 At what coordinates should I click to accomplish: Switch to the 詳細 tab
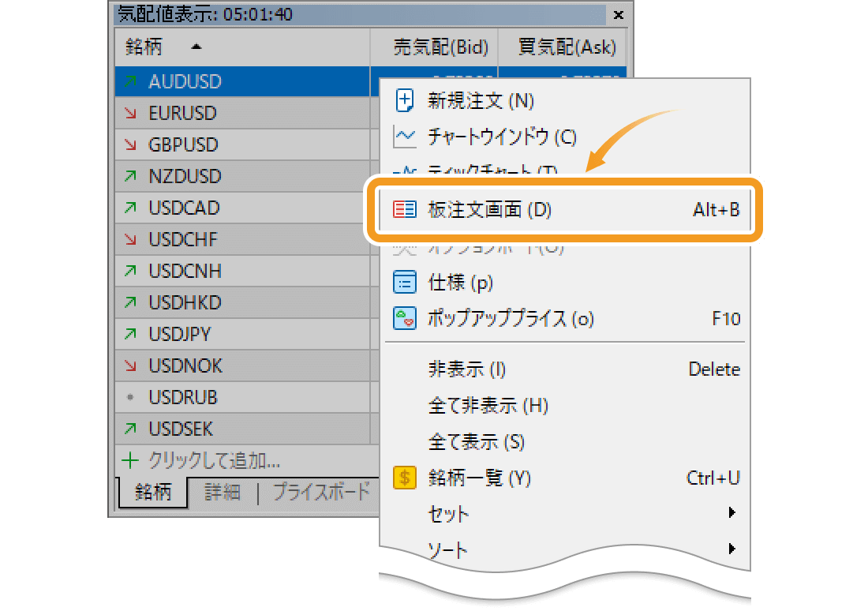(222, 492)
